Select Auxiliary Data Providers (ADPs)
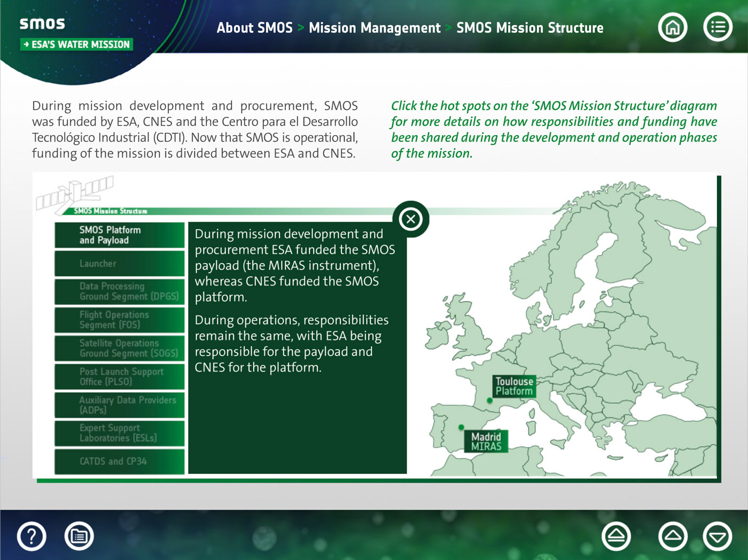Screen dimensions: 748x560 (x=119, y=405)
